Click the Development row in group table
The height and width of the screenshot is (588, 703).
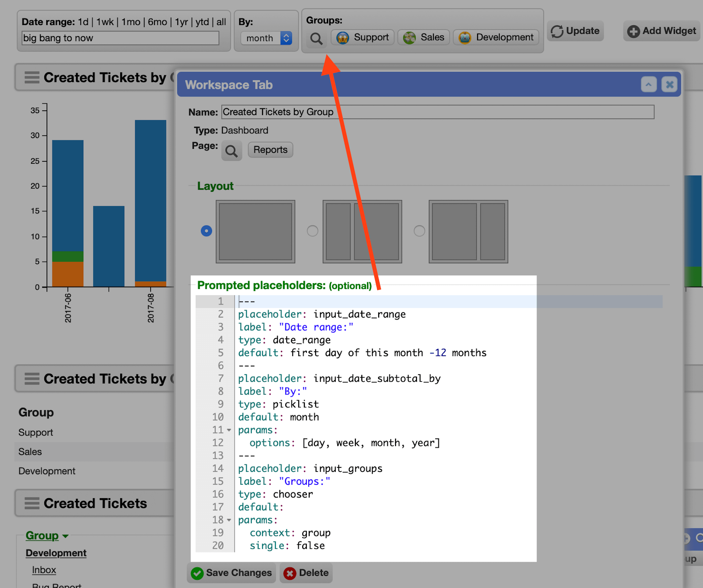click(x=95, y=471)
